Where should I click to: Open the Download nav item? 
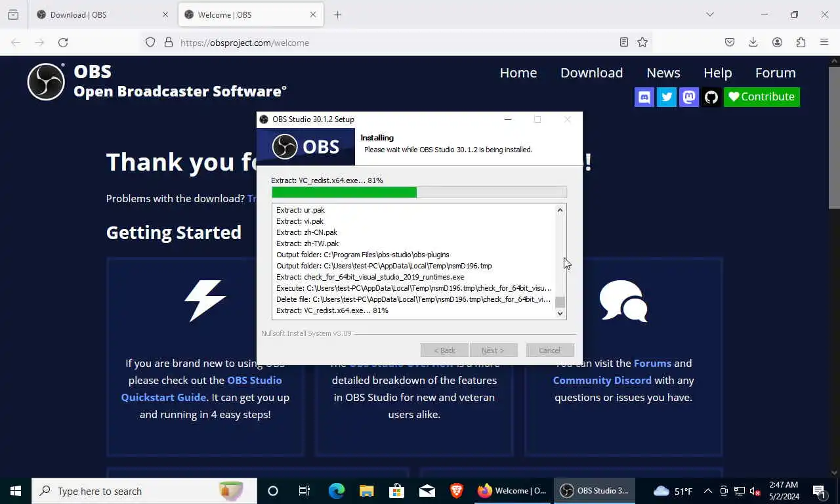591,73
